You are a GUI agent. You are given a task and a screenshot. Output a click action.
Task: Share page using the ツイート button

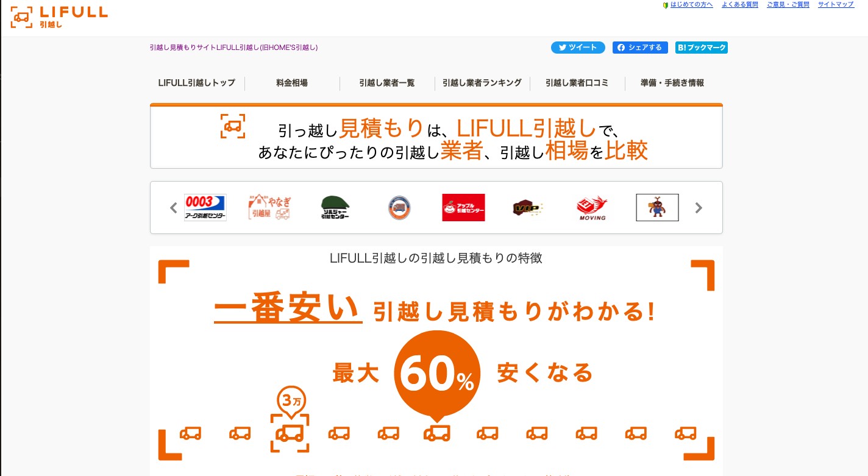pyautogui.click(x=578, y=48)
